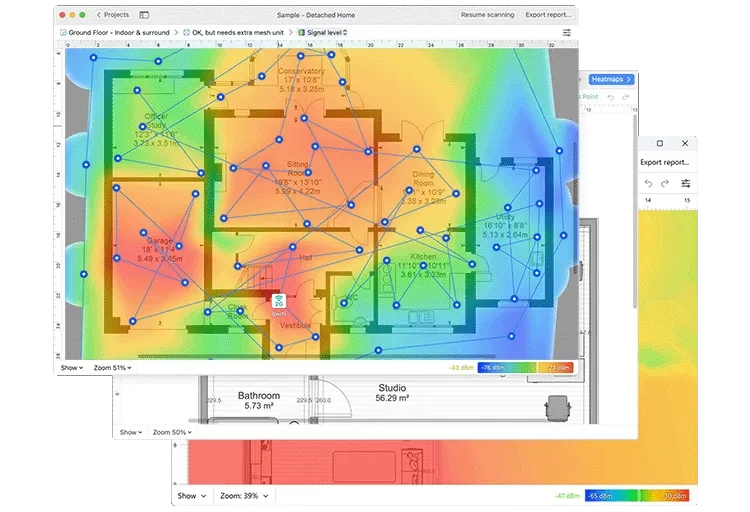Open the Signal level heatmap type dropdown
This screenshot has width=750, height=512.
point(327,33)
